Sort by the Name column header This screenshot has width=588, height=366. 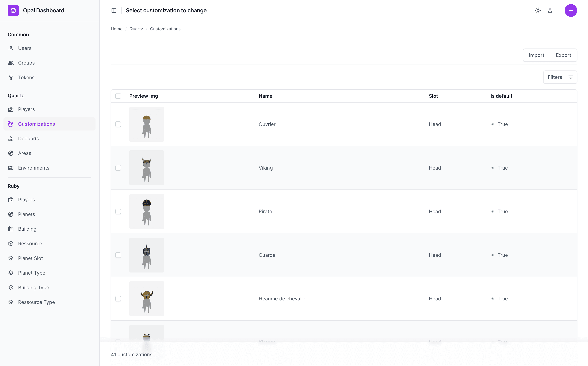tap(265, 96)
